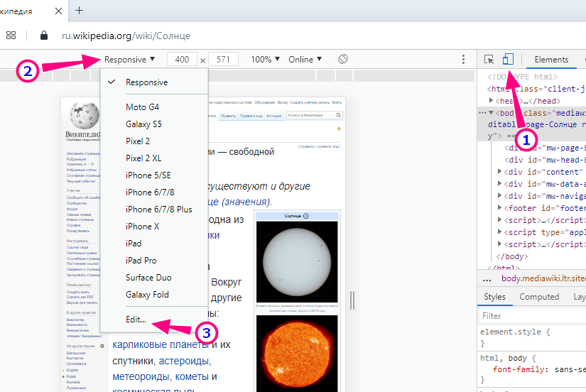Expand the div id="content" node
The width and height of the screenshot is (586, 392).
[x=499, y=172]
